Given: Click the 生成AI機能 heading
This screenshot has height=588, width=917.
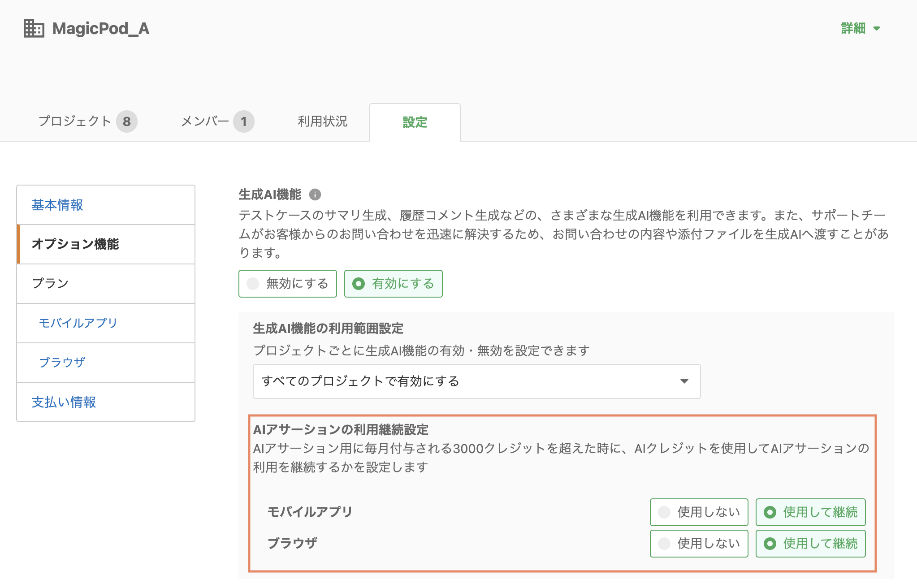Looking at the screenshot, I should [270, 195].
